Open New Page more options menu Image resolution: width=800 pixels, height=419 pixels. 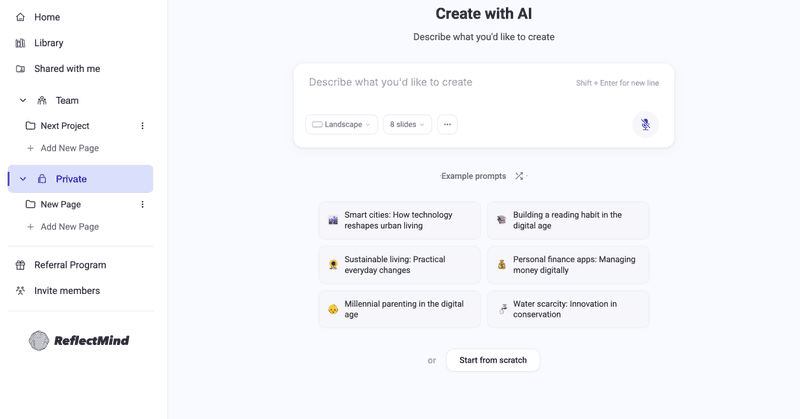[x=142, y=204]
